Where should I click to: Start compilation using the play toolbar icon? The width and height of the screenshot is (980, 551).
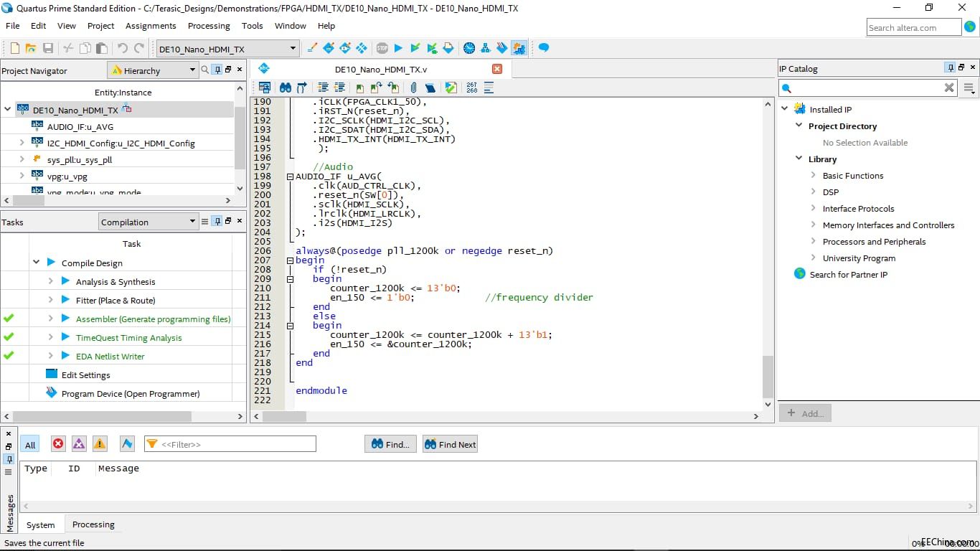(399, 48)
